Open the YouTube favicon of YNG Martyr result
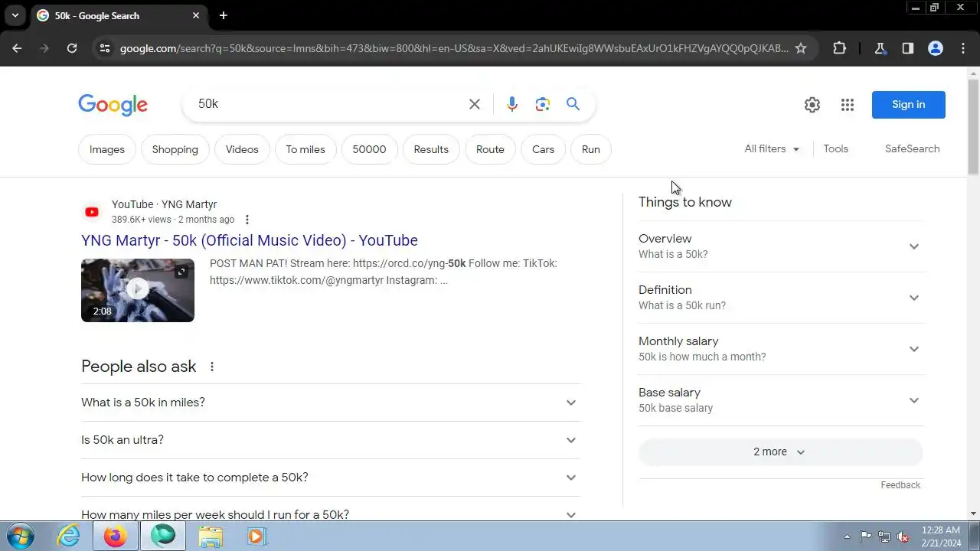Screen dimensions: 980x551 92,212
